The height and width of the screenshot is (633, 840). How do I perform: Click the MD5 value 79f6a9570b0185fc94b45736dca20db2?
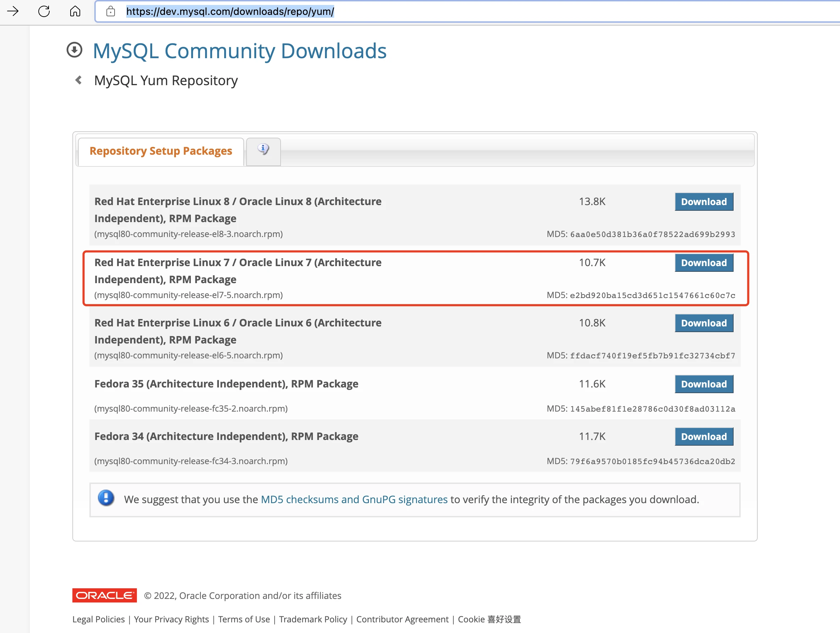[x=652, y=462]
